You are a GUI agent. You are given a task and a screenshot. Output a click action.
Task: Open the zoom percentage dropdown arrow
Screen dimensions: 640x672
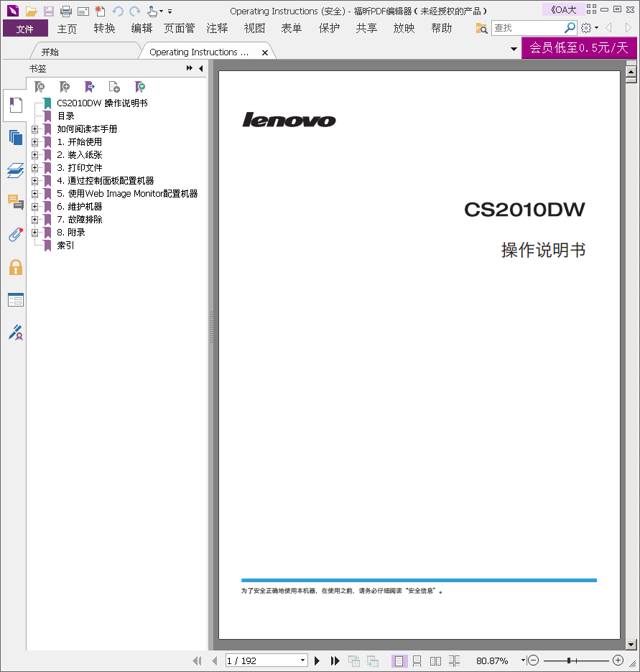pyautogui.click(x=523, y=661)
